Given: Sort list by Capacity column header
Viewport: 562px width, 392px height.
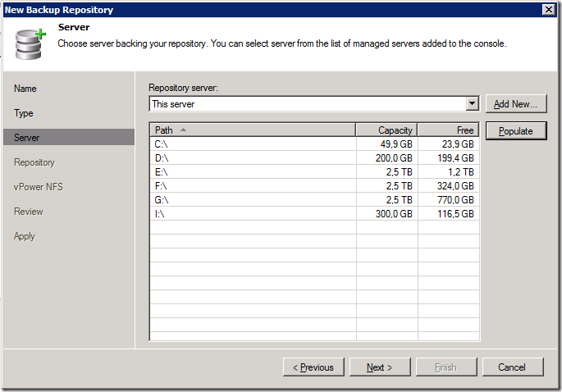Looking at the screenshot, I should tap(386, 130).
